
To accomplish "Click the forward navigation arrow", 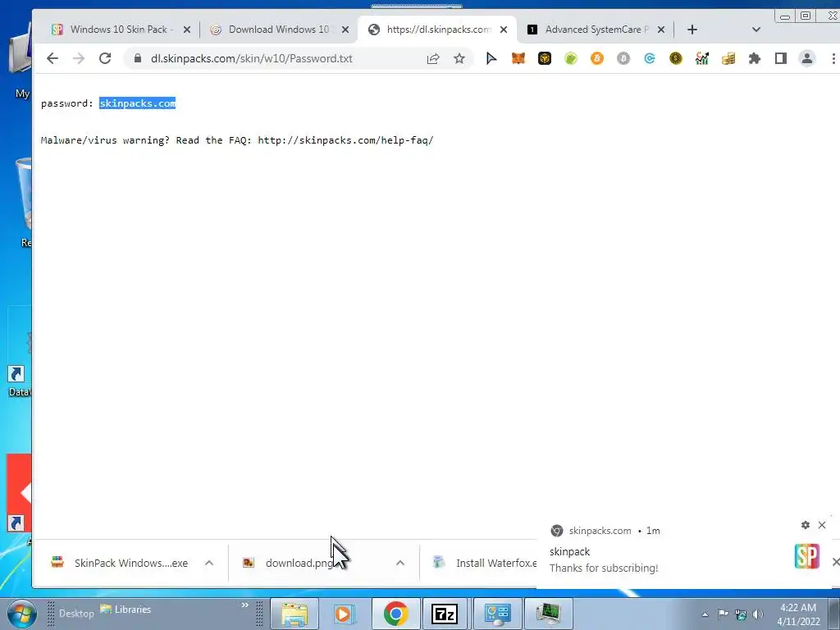I will pyautogui.click(x=79, y=58).
